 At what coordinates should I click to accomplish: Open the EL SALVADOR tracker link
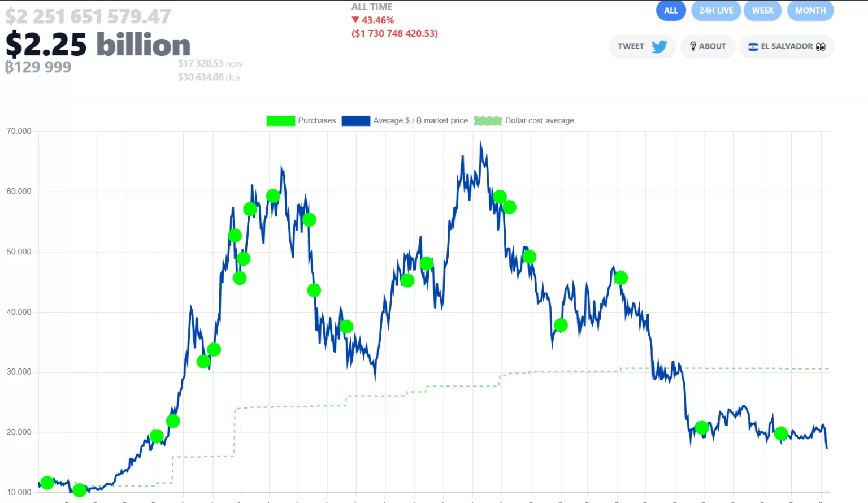coord(786,46)
